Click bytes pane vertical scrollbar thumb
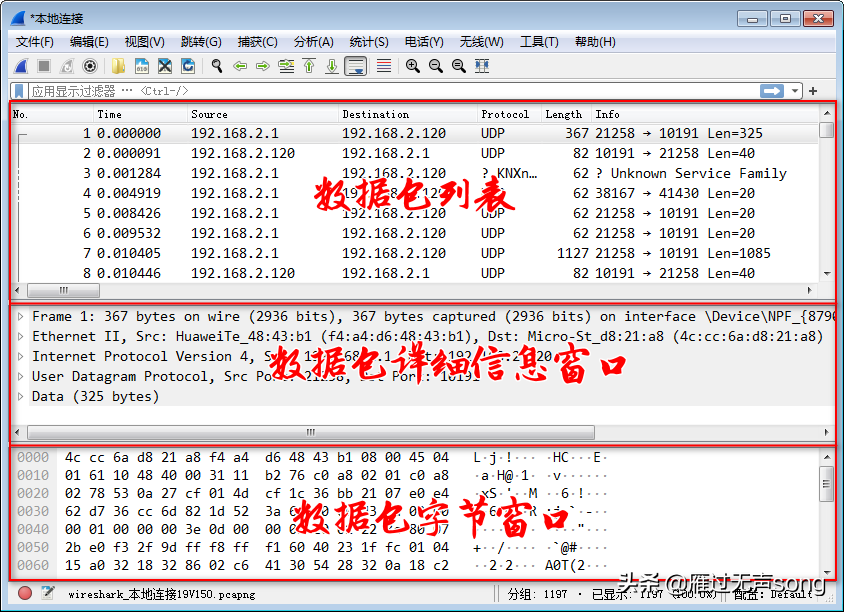Screen dimensions: 844x612 click(826, 484)
